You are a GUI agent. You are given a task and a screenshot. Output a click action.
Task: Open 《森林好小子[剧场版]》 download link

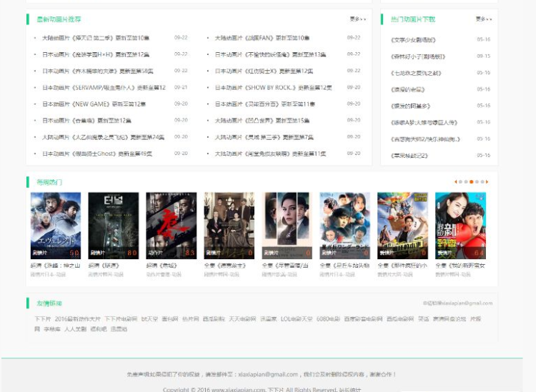[x=418, y=56]
